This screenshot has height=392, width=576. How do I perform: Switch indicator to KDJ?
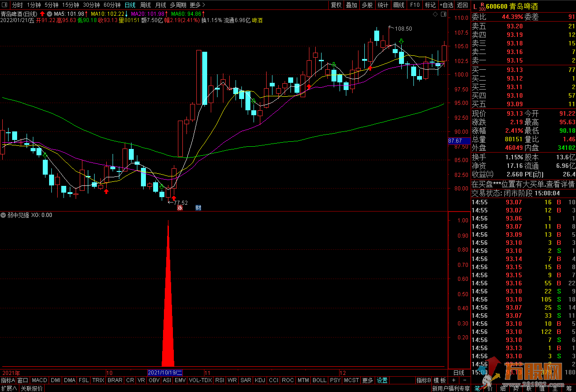(260, 380)
